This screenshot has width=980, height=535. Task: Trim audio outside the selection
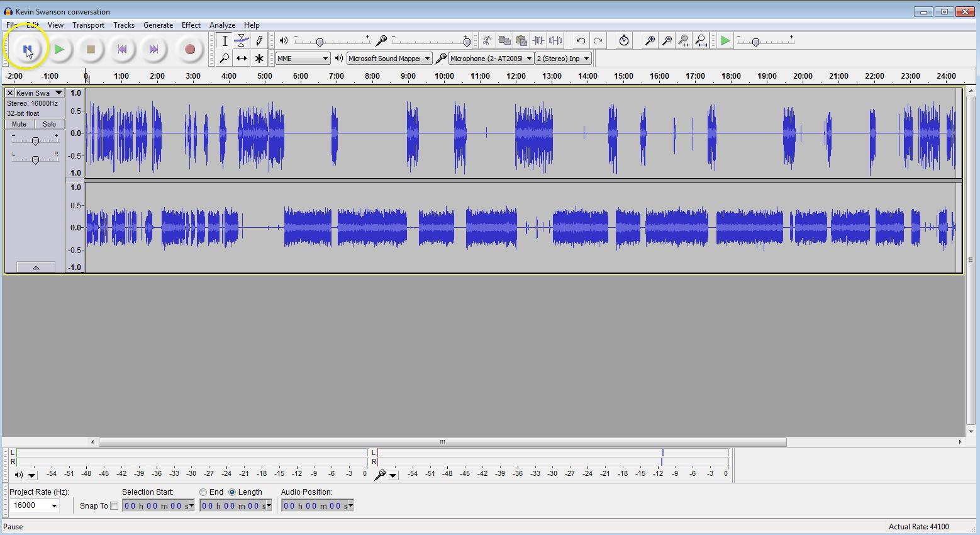click(539, 40)
